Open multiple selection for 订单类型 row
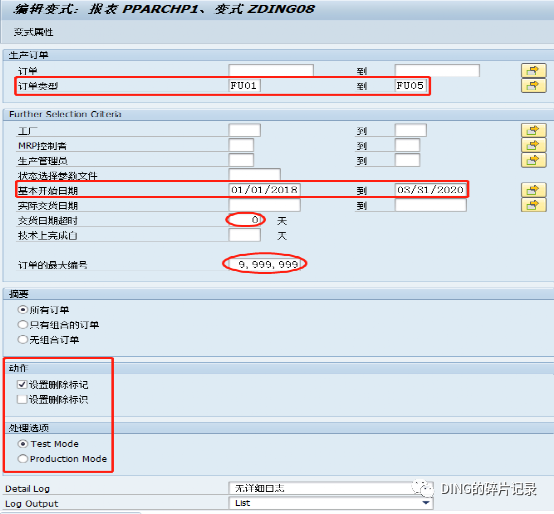 pyautogui.click(x=533, y=85)
